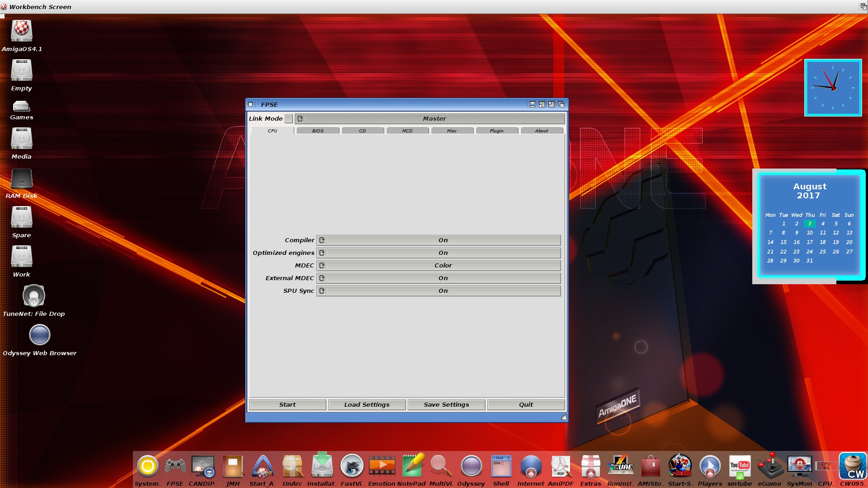Viewport: 868px width, 488px height.
Task: Click the Save Settings button
Action: [x=446, y=404]
